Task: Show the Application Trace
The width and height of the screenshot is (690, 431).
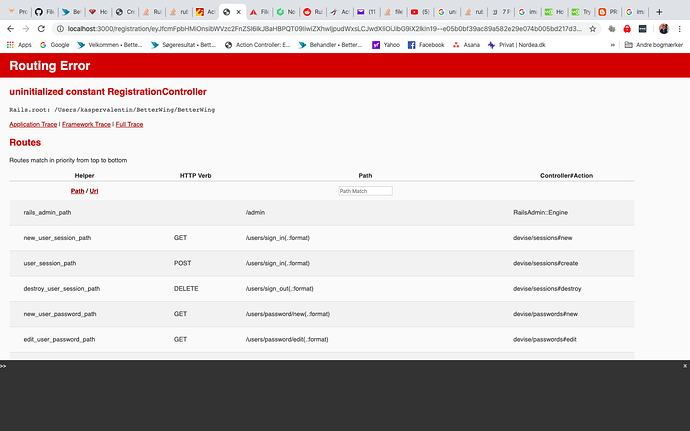Action: click(x=33, y=124)
